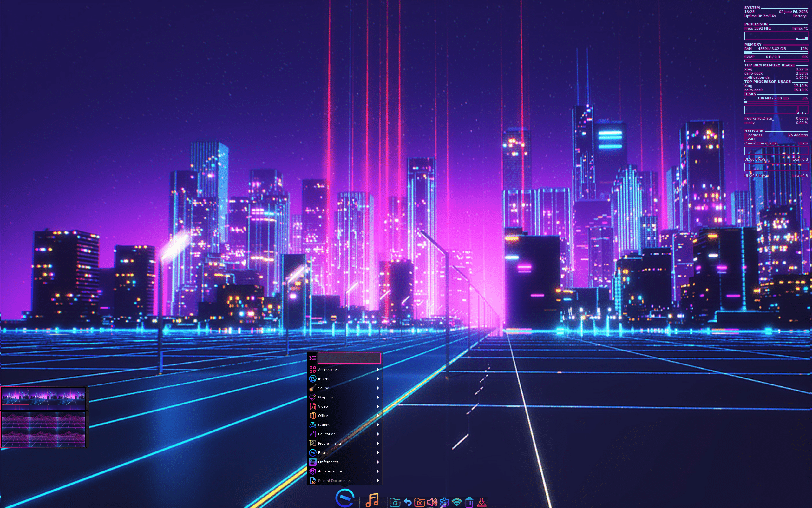Switch to middle top-row desktop in upper pager

pyautogui.click(x=43, y=396)
